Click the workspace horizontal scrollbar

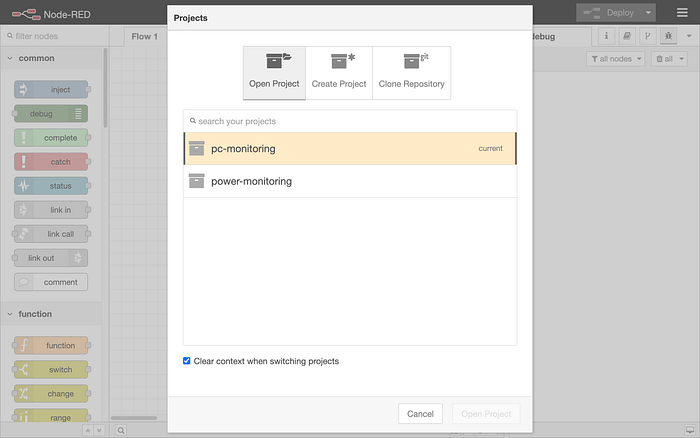pyautogui.click(x=134, y=418)
